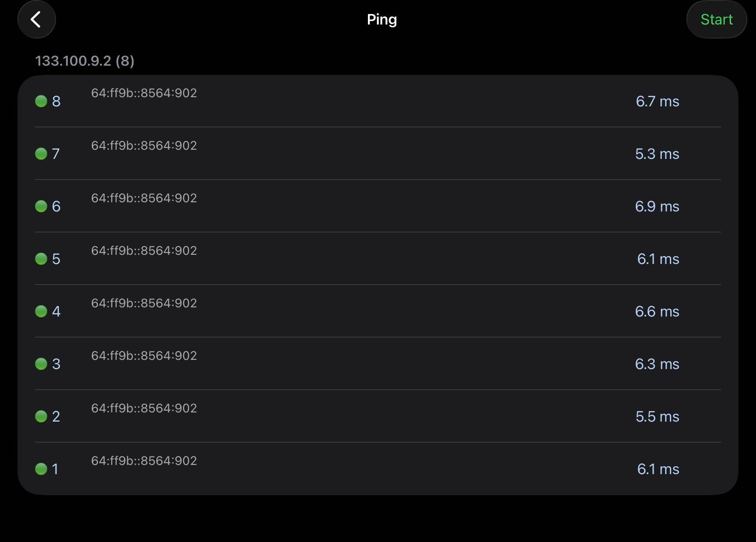Image resolution: width=756 pixels, height=542 pixels.
Task: Select the 6.6 ms result of ping 4
Action: 657,312
